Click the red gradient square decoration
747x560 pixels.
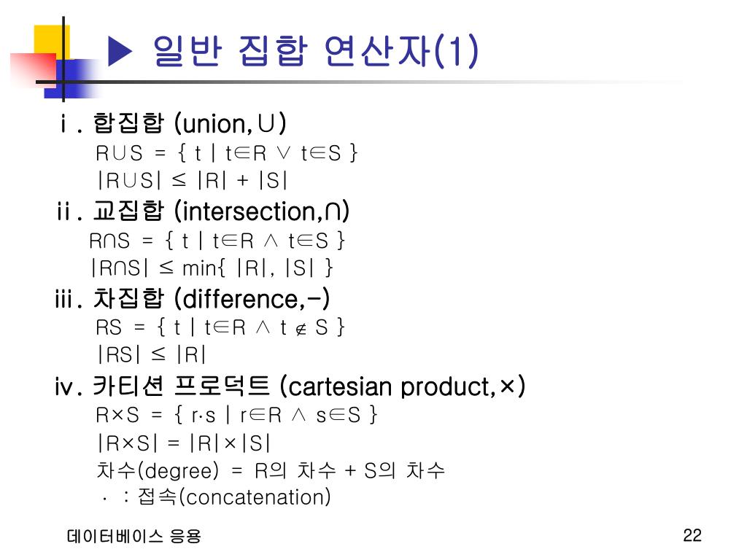coord(32,69)
